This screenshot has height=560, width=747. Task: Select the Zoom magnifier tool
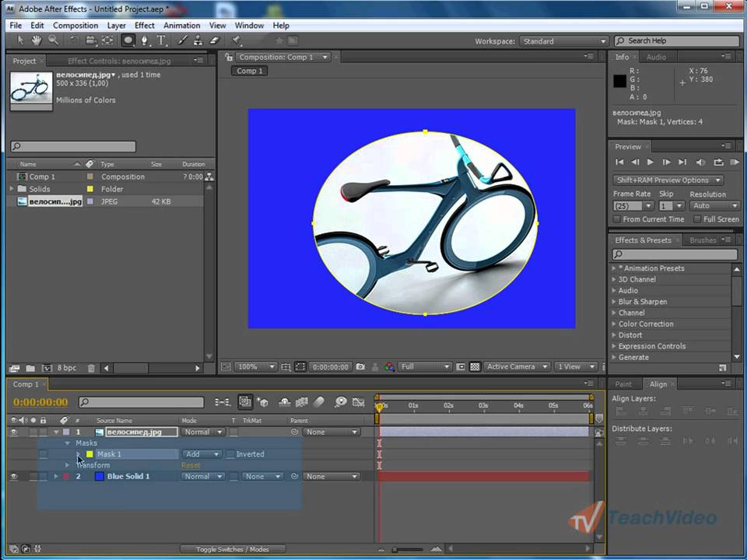(53, 40)
